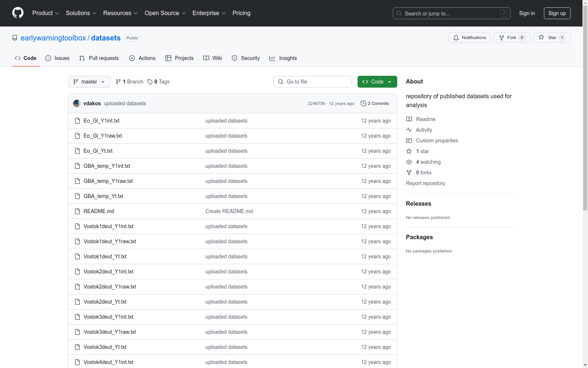Viewport: 588px width, 368px height.
Task: Expand the Product menu
Action: [x=46, y=13]
